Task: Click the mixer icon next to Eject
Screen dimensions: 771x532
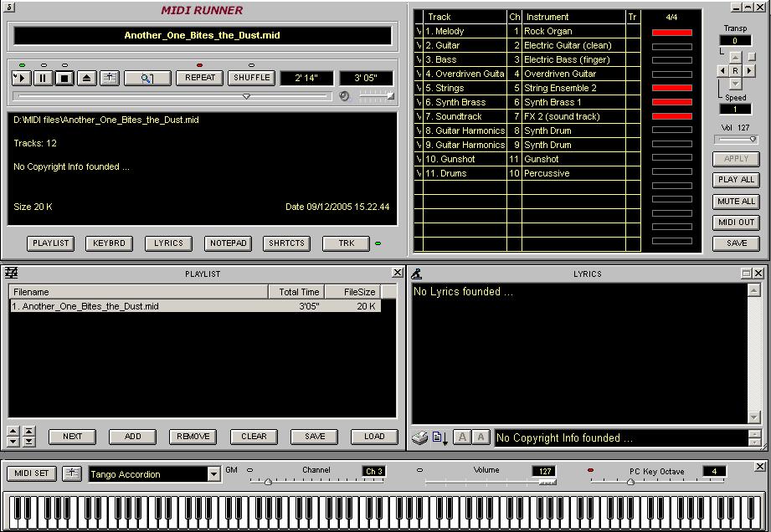Action: point(109,78)
